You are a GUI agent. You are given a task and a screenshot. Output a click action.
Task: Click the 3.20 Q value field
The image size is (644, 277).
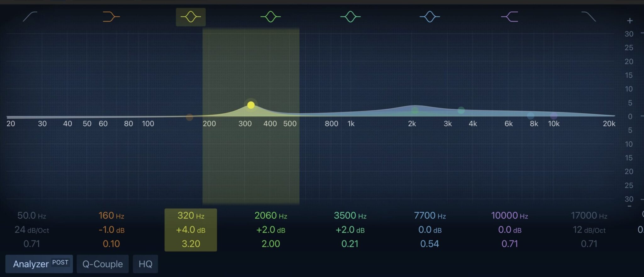(x=191, y=244)
